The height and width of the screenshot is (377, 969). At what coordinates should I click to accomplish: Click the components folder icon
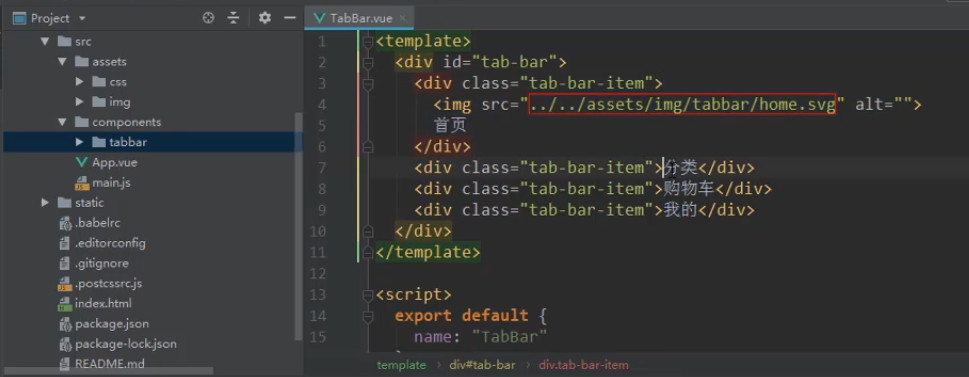coord(82,122)
